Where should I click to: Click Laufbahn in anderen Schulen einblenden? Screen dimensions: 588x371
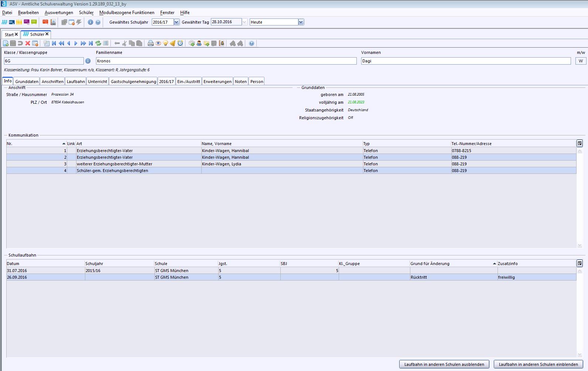(x=539, y=364)
